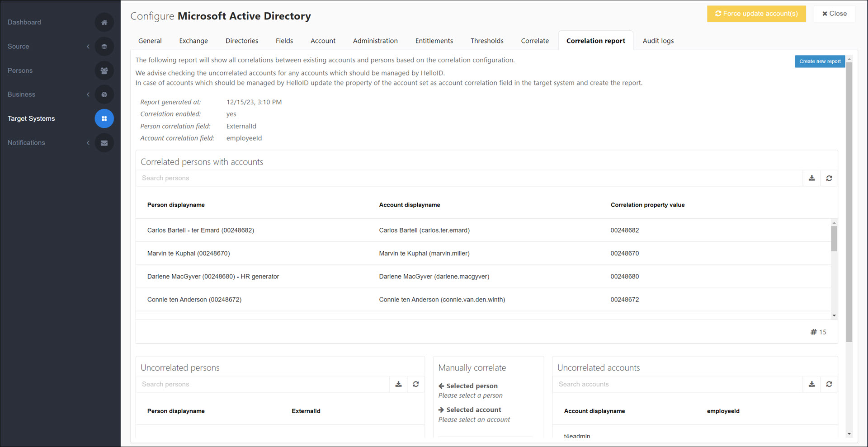This screenshot has width=868, height=447.
Task: Click Create new report button
Action: coord(820,61)
